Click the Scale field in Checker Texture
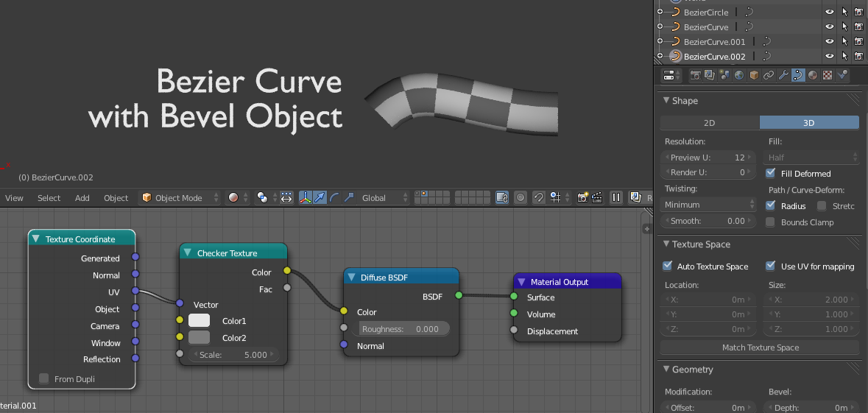 click(233, 354)
